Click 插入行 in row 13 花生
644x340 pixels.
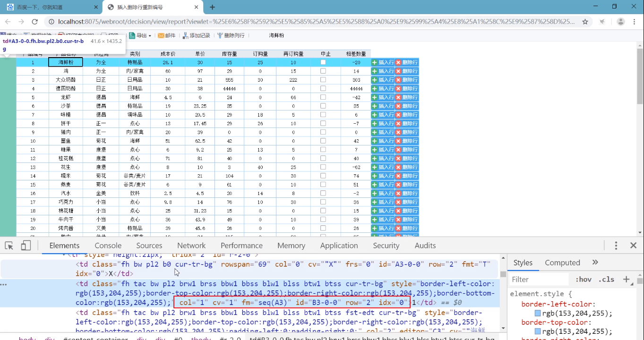(383, 167)
